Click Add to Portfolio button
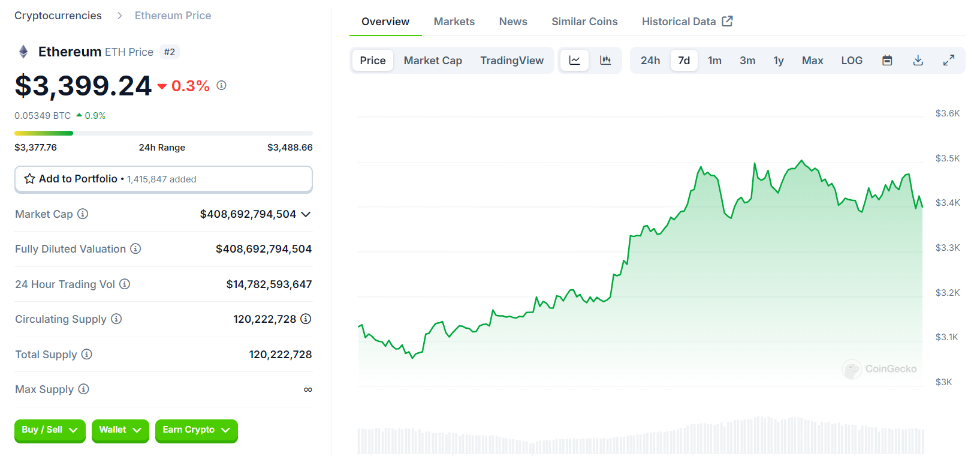This screenshot has height=459, width=980. (x=164, y=179)
